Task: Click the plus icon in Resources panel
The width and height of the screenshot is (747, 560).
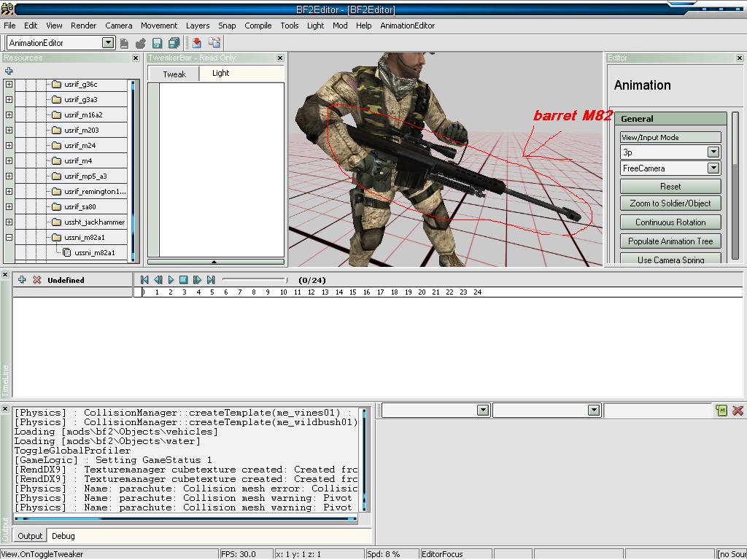Action: (9, 71)
